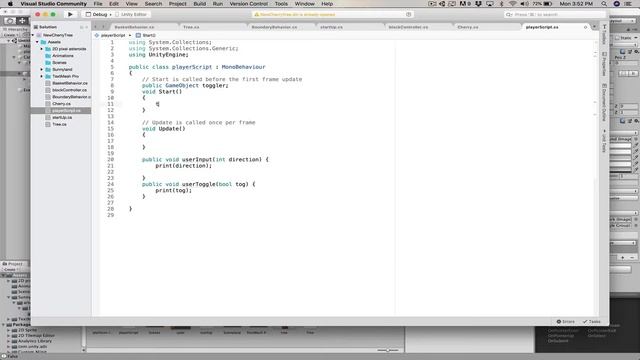This screenshot has height=360, width=640.
Task: Select Analytics Library package in Unity Project
Action: 35,341
